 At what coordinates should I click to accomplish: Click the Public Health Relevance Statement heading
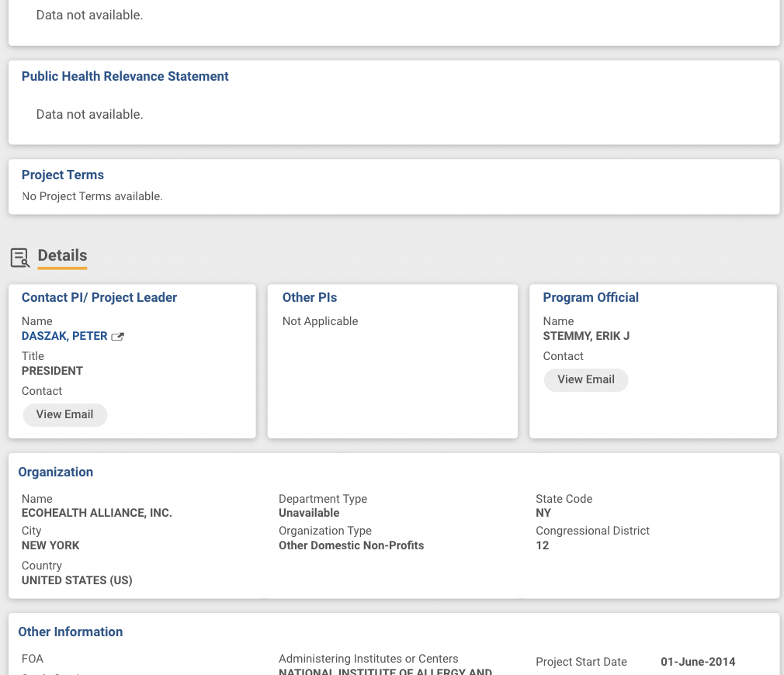coord(125,76)
